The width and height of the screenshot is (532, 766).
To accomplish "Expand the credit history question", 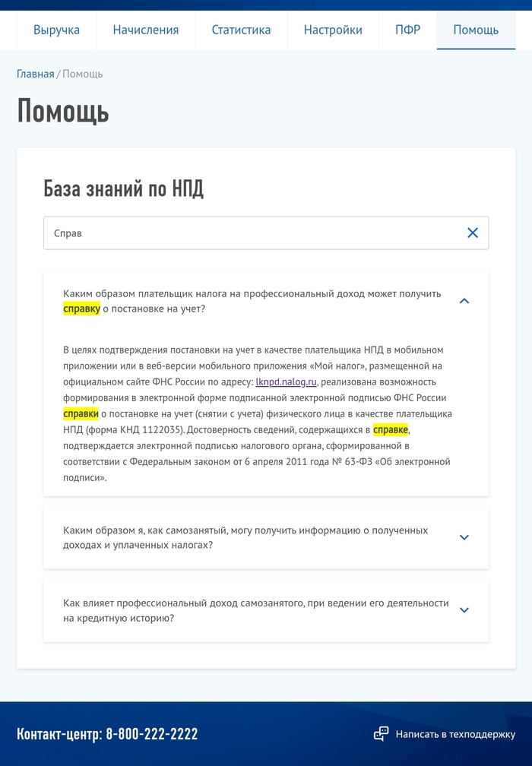I will point(464,610).
